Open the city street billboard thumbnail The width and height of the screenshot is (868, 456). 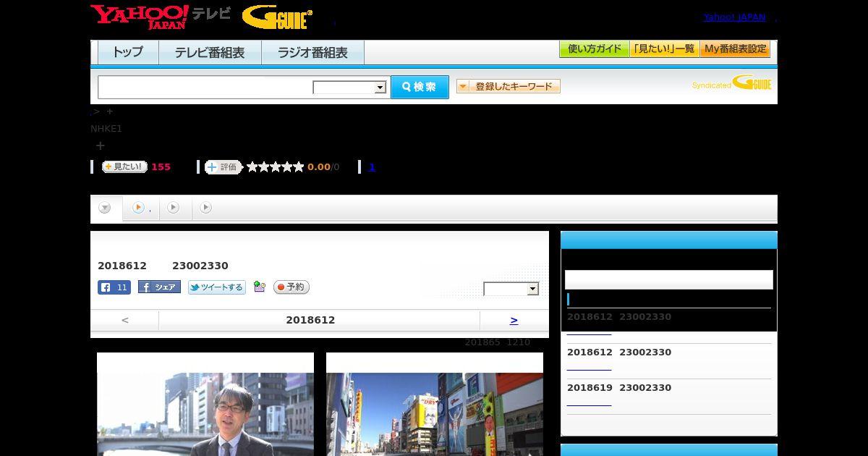[435, 404]
